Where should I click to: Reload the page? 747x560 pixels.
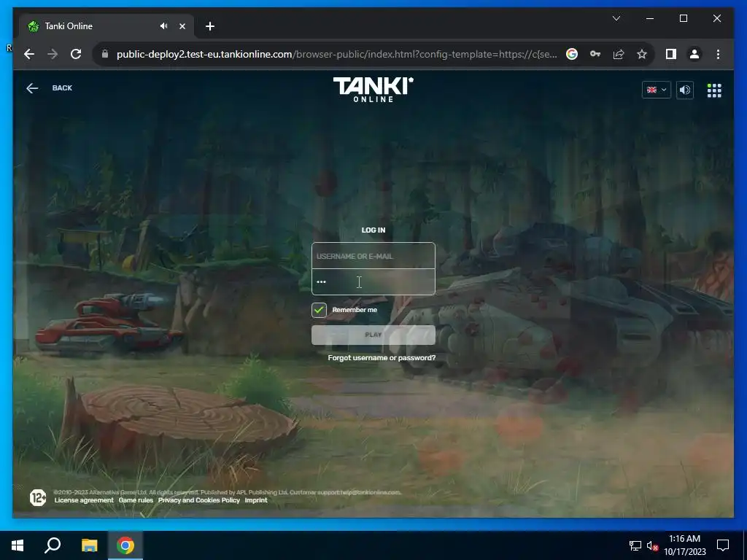76,54
